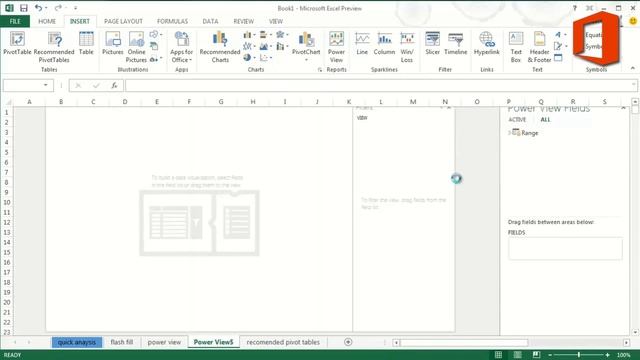Insert Header & Footer
Viewport: 640px width, 360px height.
pyautogui.click(x=539, y=47)
